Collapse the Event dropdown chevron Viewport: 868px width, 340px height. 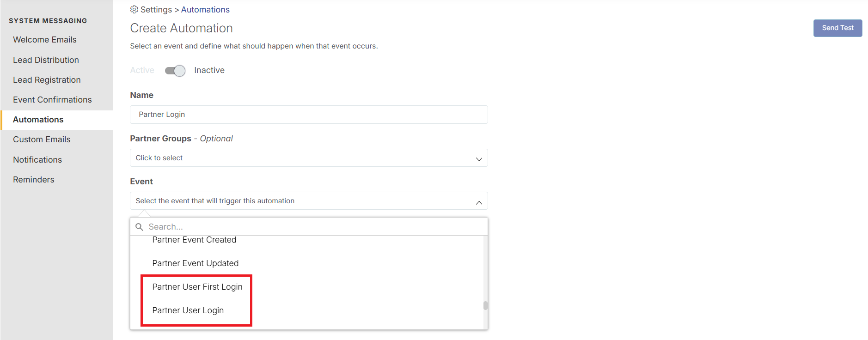[x=479, y=202]
